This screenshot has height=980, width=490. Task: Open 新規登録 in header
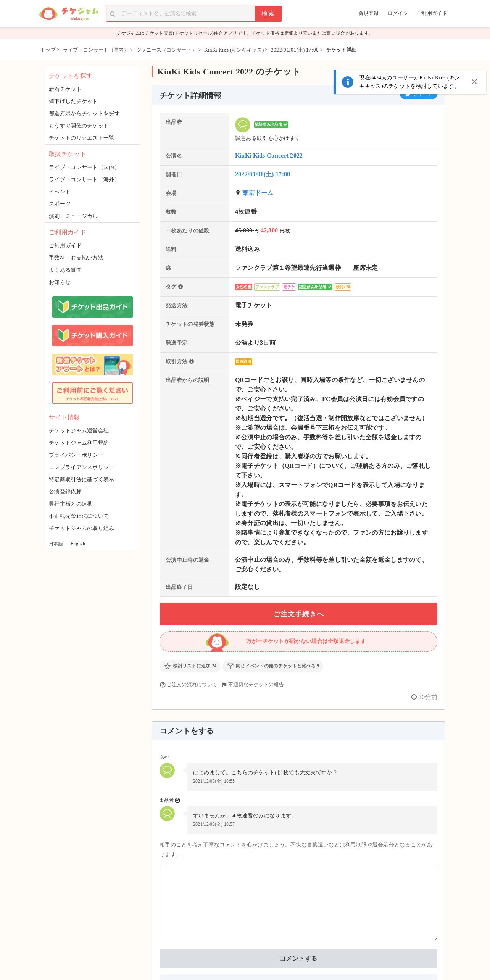(368, 13)
